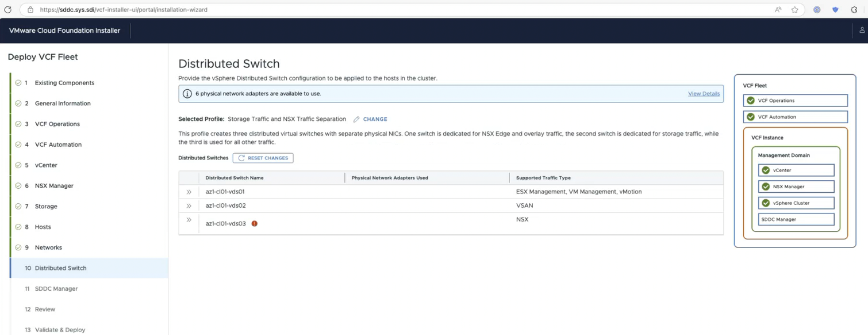Click VMware Cloud Foundation Installer title
This screenshot has width=868, height=335.
click(64, 31)
